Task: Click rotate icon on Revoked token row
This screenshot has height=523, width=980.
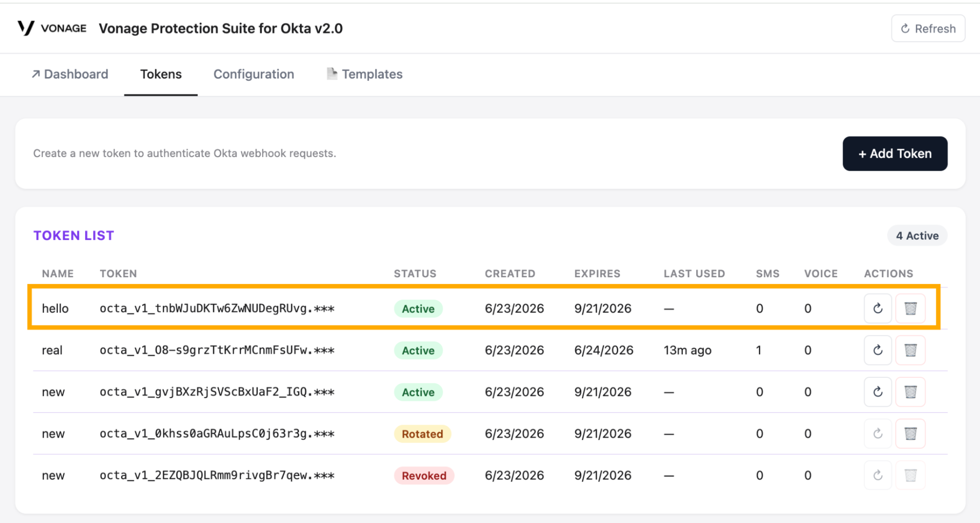Action: [878, 475]
